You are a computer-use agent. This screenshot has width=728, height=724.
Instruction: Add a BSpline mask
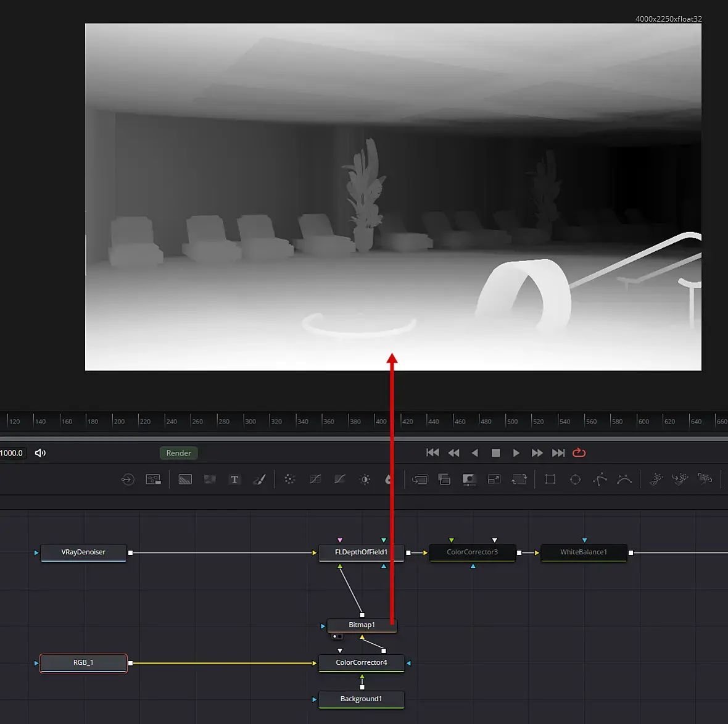pos(624,479)
